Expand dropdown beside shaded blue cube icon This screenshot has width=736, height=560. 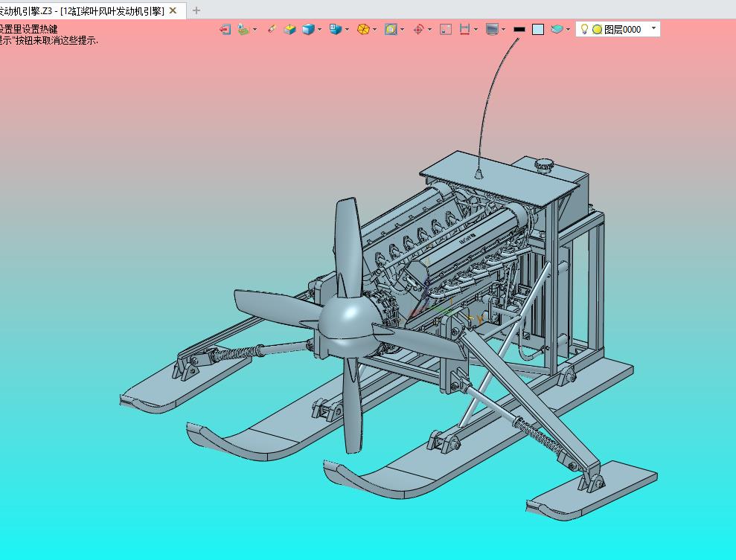[320, 30]
